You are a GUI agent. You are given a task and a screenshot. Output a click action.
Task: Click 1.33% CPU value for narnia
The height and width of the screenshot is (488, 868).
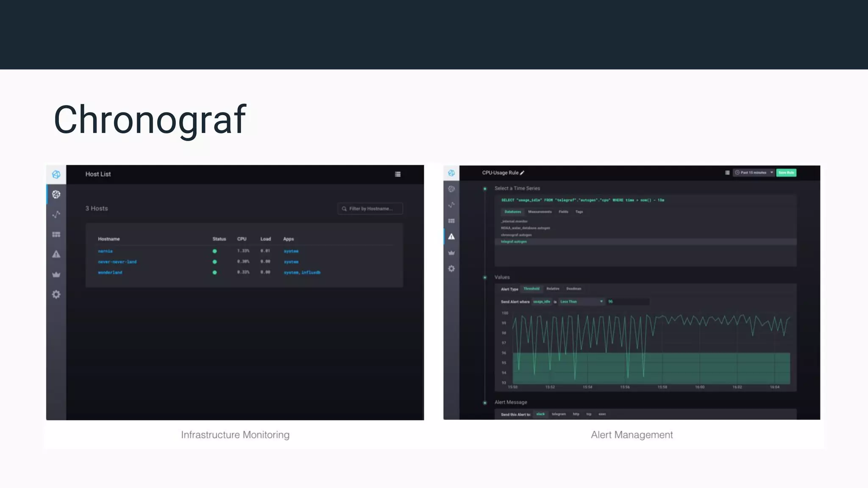click(x=243, y=251)
